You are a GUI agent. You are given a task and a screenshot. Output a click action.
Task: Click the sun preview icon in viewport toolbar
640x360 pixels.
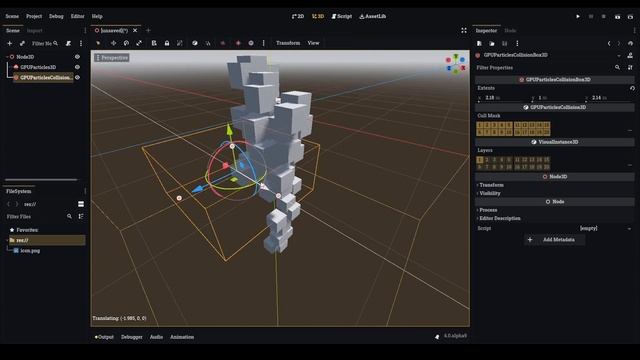click(238, 43)
